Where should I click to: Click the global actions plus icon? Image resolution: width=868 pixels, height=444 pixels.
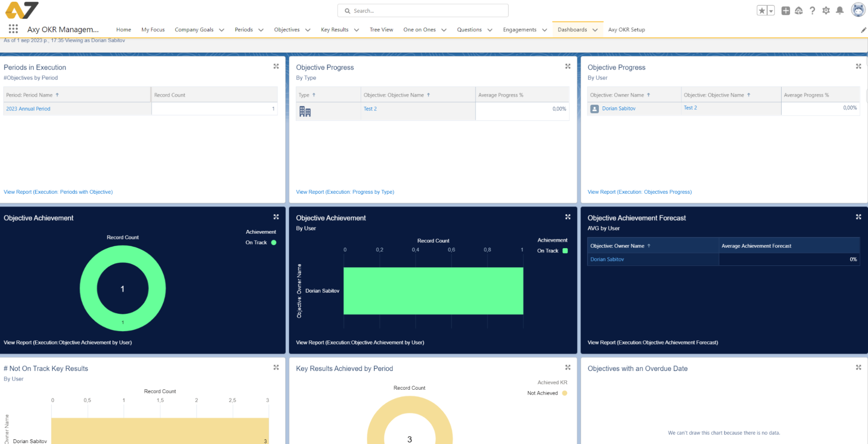click(x=785, y=10)
